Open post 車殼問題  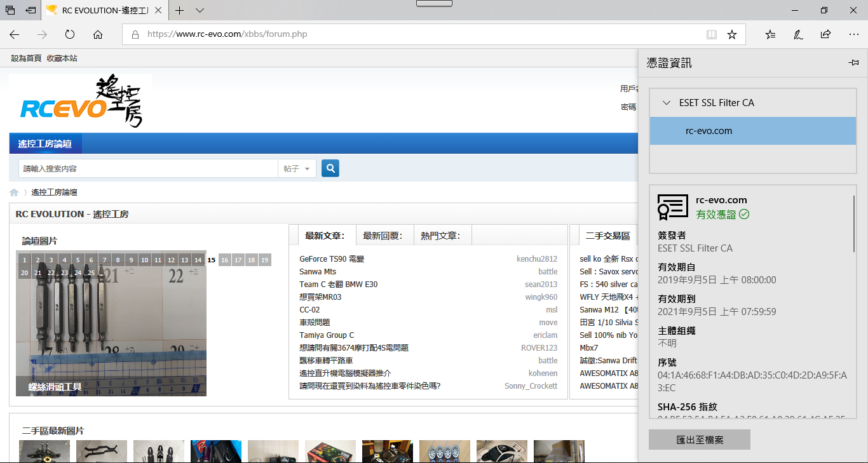click(315, 323)
